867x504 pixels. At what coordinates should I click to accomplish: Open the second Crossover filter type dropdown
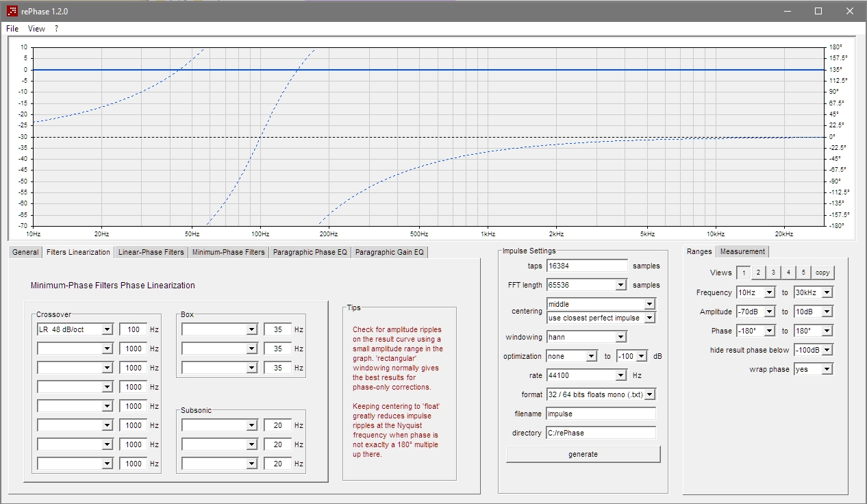pyautogui.click(x=75, y=349)
